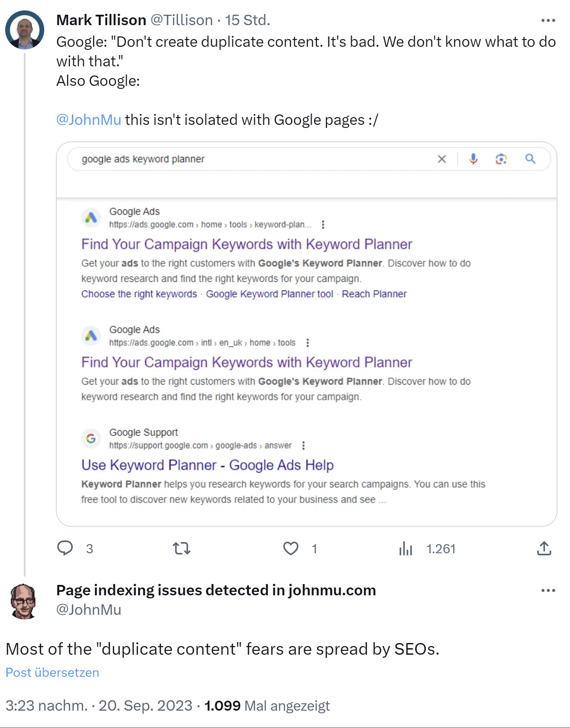
Task: Click Mark Tillison's profile picture
Action: pos(25,29)
